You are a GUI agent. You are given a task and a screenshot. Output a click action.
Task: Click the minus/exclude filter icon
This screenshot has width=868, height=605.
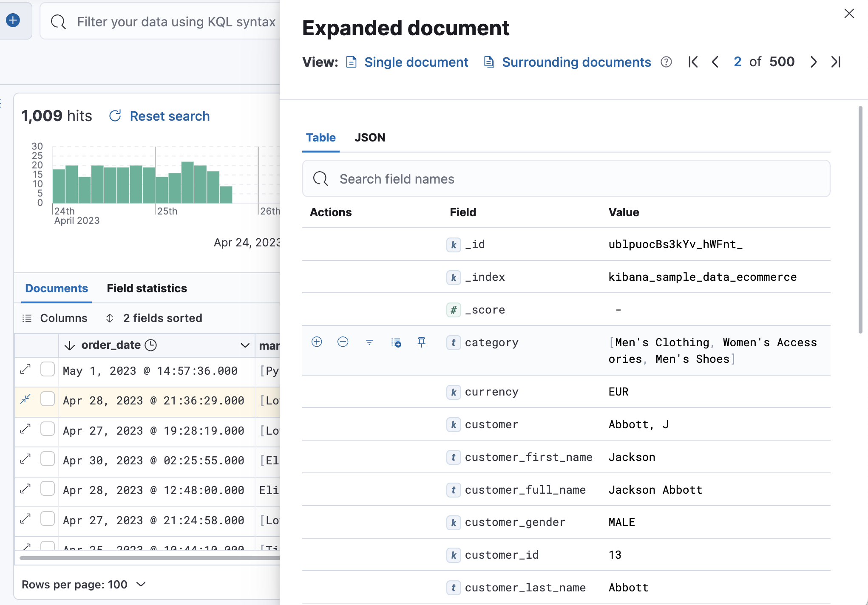pyautogui.click(x=342, y=342)
